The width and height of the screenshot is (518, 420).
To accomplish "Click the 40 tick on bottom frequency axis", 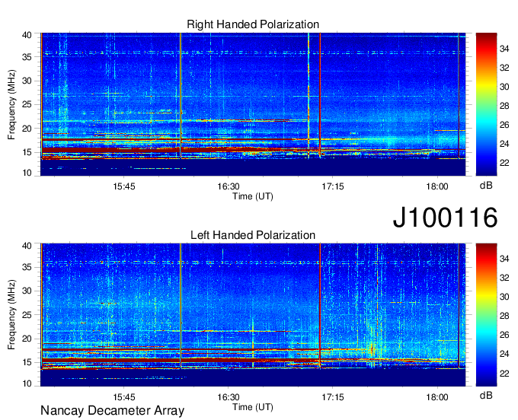I will (27, 246).
